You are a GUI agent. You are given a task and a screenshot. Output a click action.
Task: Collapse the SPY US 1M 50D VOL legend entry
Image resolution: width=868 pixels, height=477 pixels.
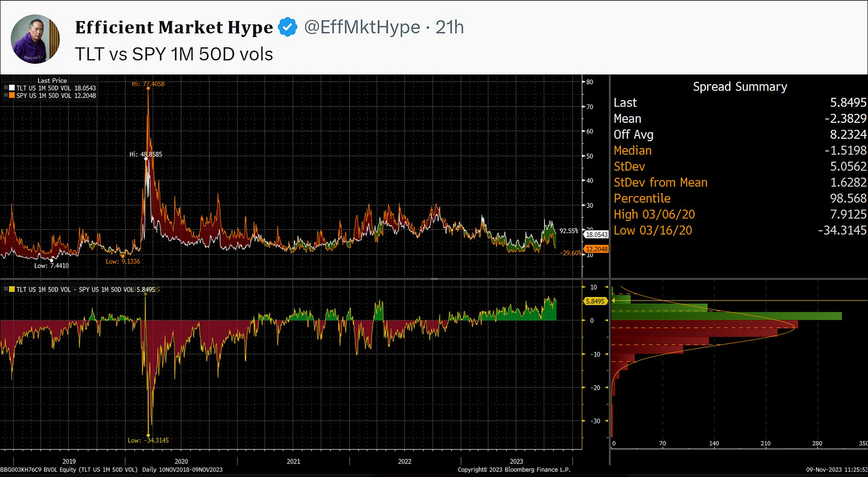[7, 95]
